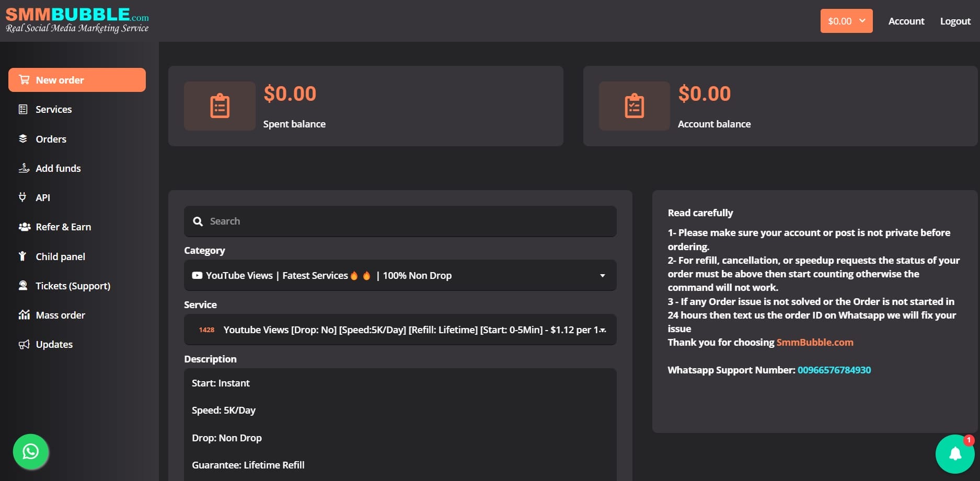Click the magnifier icon in search box
Viewport: 980px width, 481px height.
pyautogui.click(x=198, y=221)
